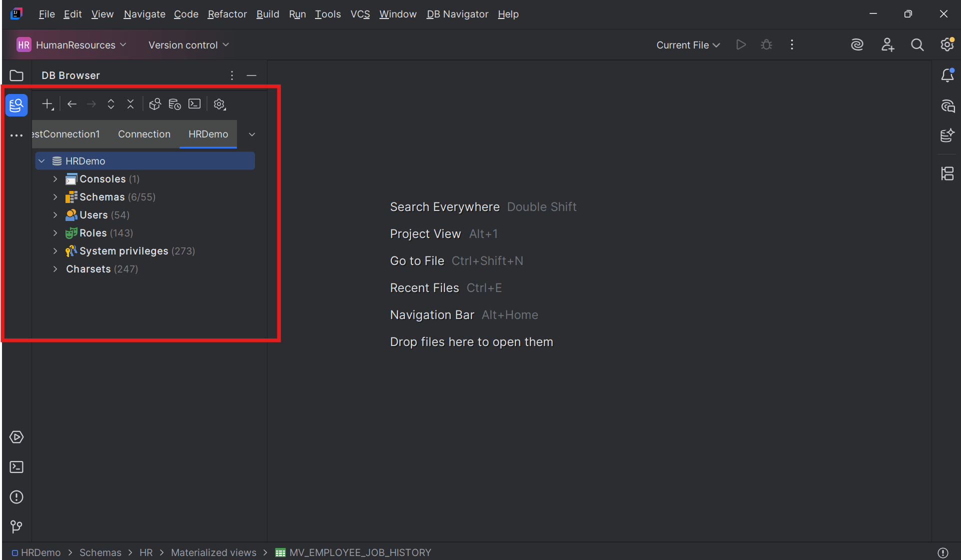
Task: Open the Version Control tool window icon
Action: [x=16, y=526]
